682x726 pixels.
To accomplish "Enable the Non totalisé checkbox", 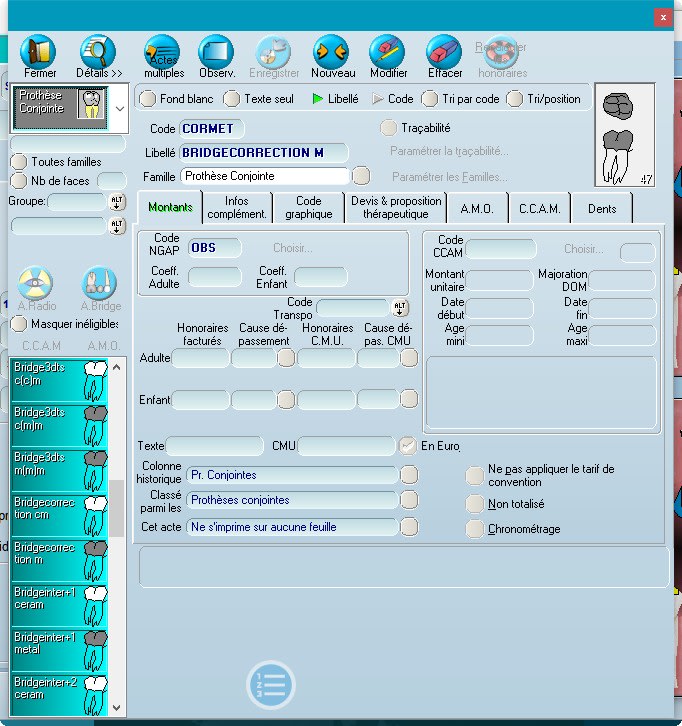I will tap(475, 504).
